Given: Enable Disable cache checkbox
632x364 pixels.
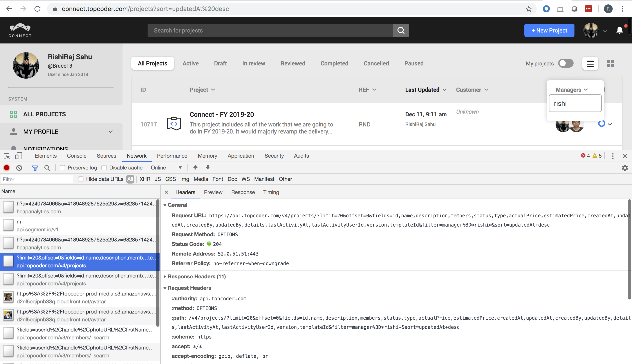Looking at the screenshot, I should tap(104, 168).
